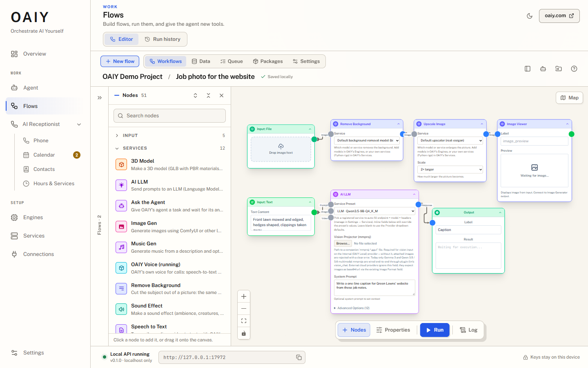Click the Search nodes field
This screenshot has height=368, width=588.
pyautogui.click(x=169, y=116)
